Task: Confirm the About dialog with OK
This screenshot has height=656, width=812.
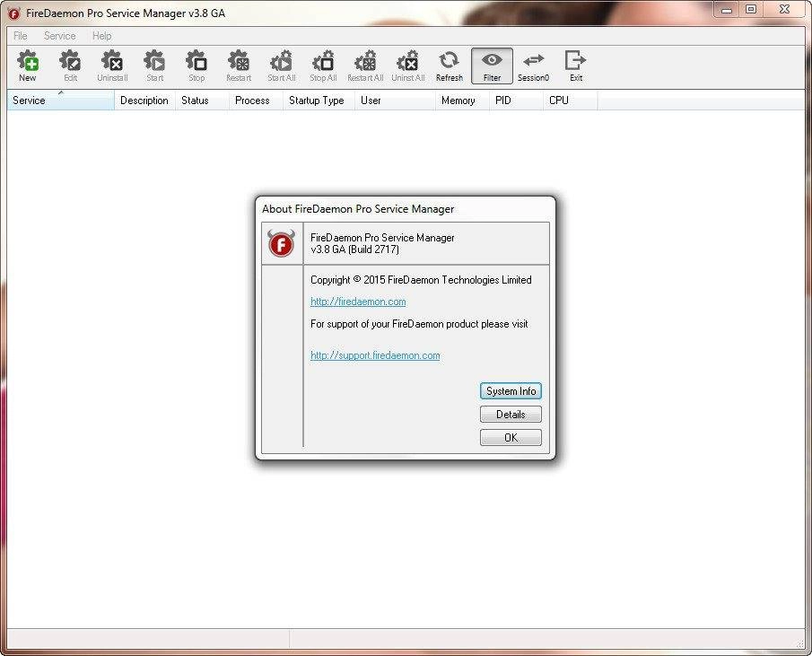Action: tap(511, 438)
